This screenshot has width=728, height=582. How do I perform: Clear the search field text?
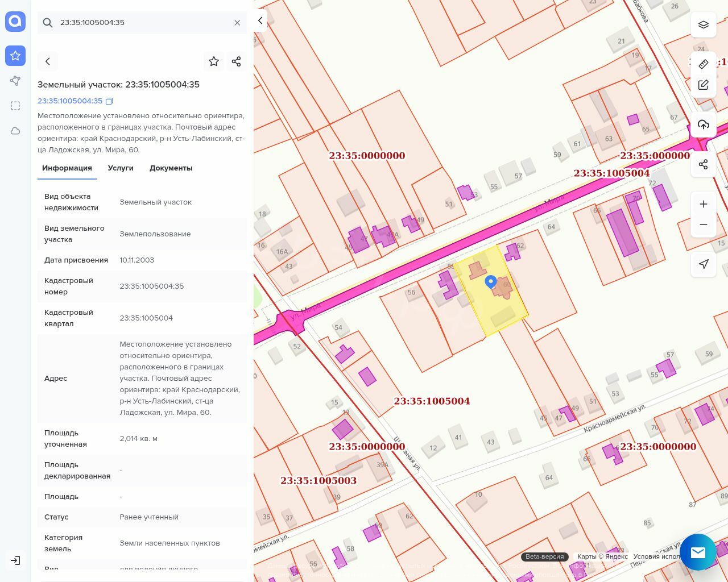(237, 23)
